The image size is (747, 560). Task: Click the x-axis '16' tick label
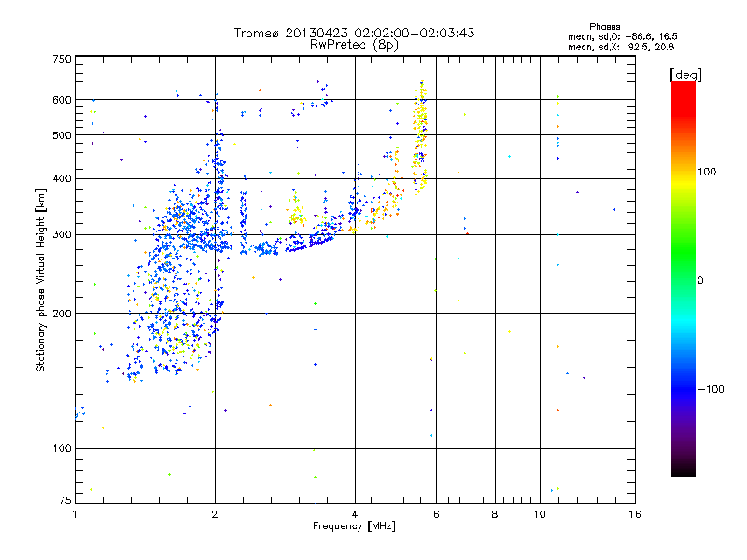pyautogui.click(x=635, y=514)
